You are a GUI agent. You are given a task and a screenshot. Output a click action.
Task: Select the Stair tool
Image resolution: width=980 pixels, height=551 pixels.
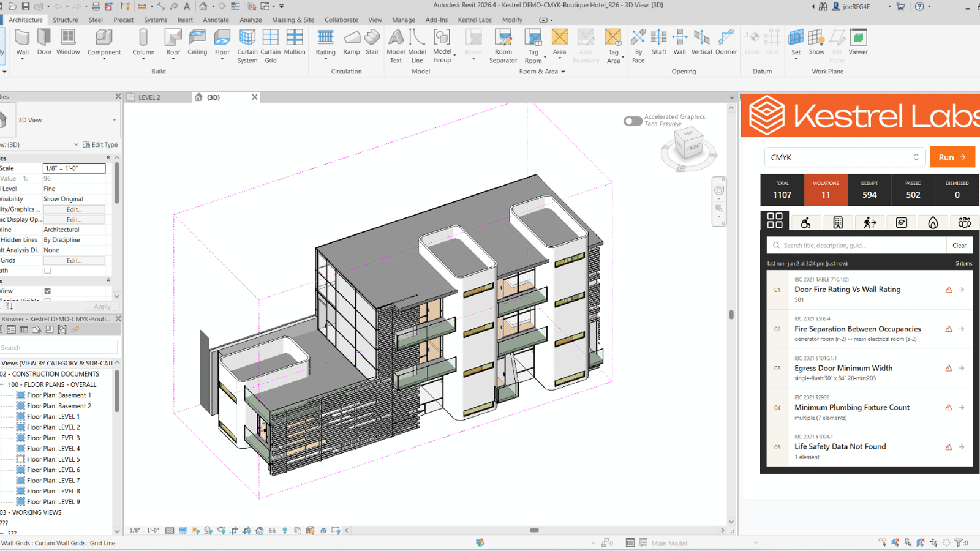372,43
